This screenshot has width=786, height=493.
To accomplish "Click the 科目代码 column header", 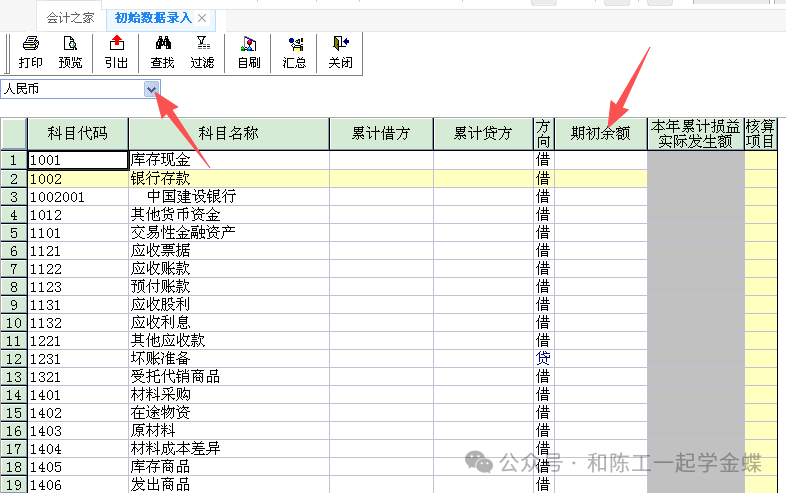I will pos(77,133).
